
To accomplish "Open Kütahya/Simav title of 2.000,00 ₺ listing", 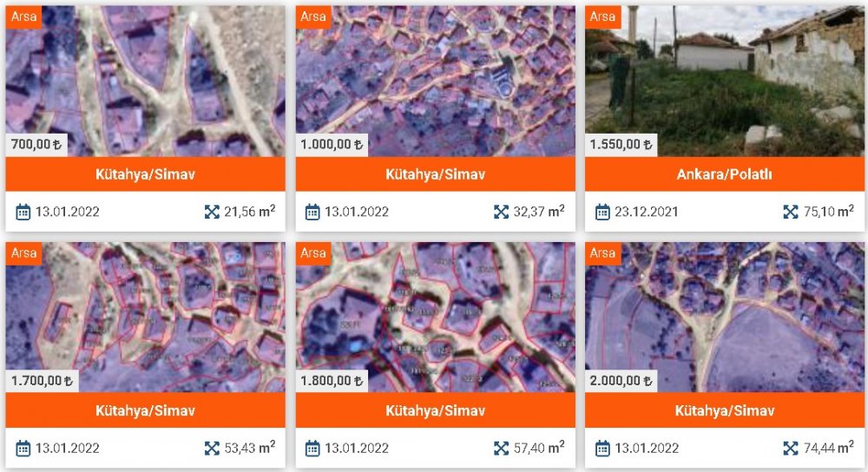I will [x=724, y=410].
